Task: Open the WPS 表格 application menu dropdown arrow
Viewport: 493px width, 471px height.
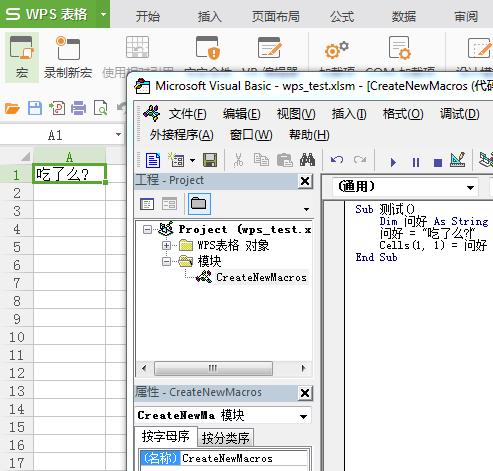Action: pyautogui.click(x=103, y=14)
